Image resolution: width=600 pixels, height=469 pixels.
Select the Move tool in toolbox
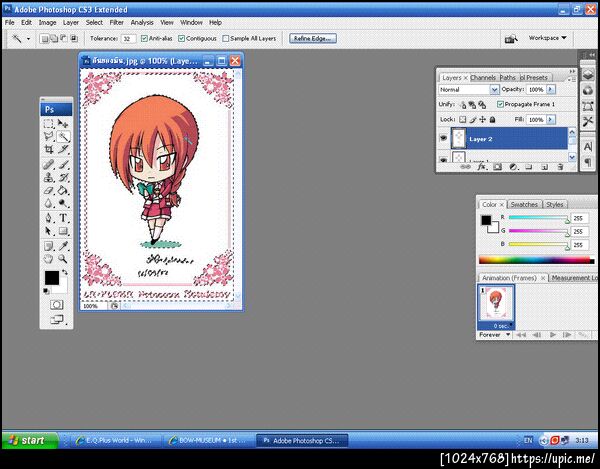tap(63, 124)
